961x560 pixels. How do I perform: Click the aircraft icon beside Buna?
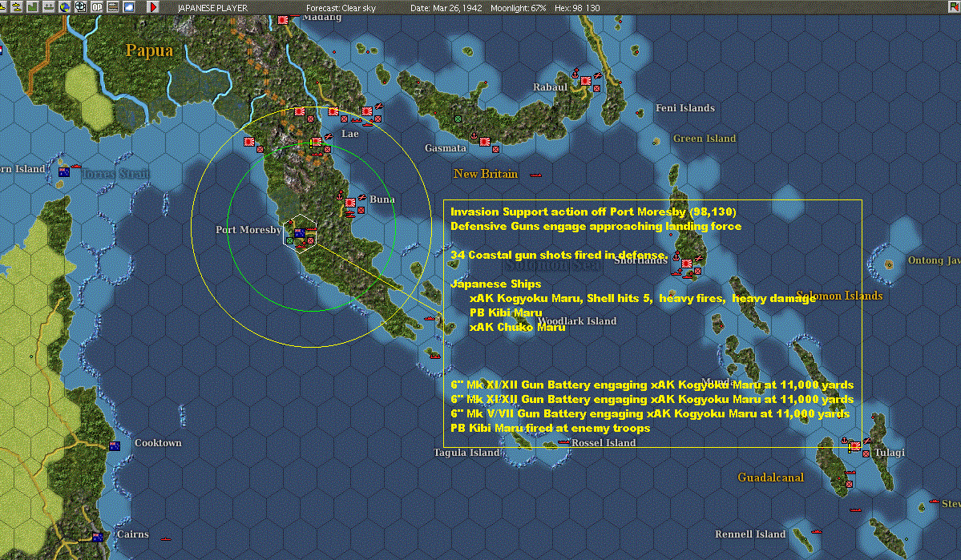(362, 197)
